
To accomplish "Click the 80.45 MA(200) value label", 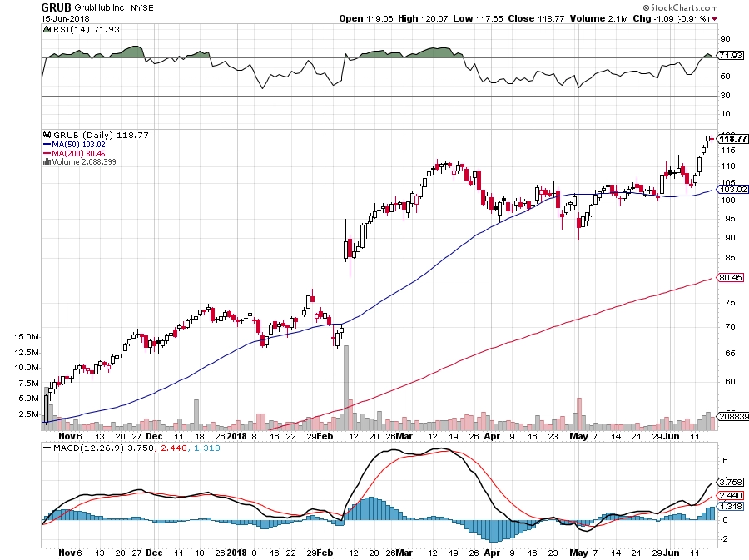I will 731,277.
